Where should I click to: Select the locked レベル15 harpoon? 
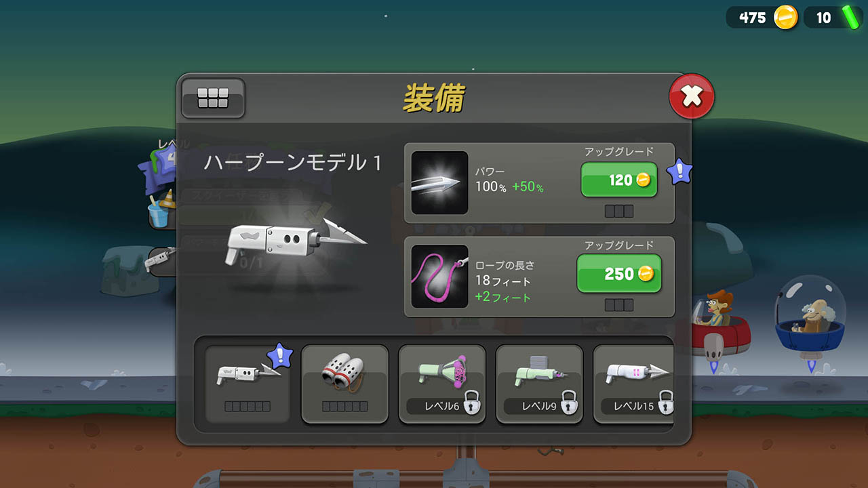[633, 384]
